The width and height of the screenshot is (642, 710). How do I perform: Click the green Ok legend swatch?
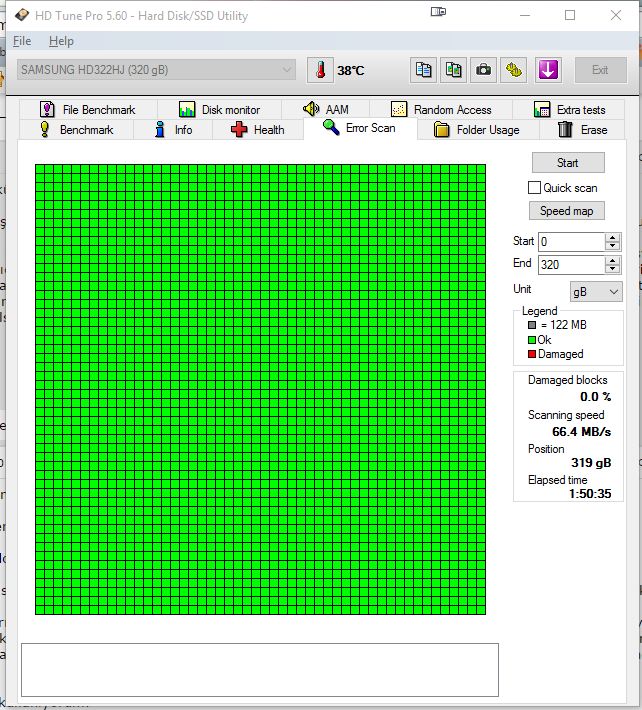532,340
